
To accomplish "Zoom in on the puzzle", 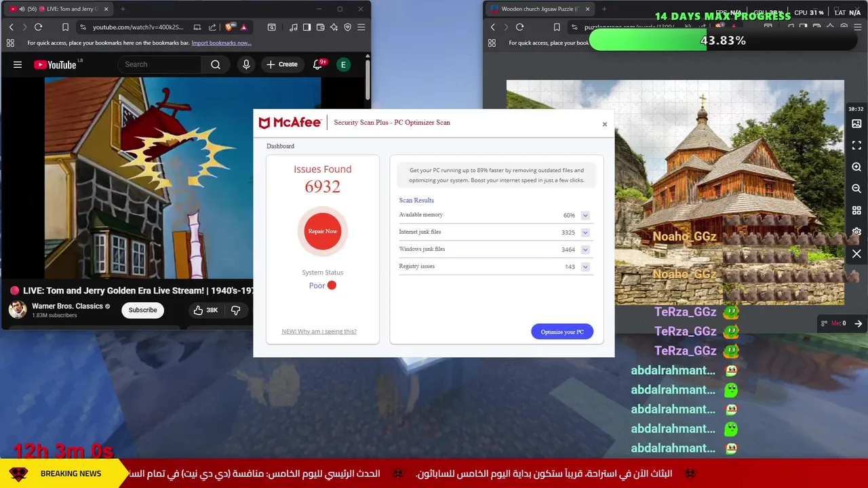I will (856, 167).
